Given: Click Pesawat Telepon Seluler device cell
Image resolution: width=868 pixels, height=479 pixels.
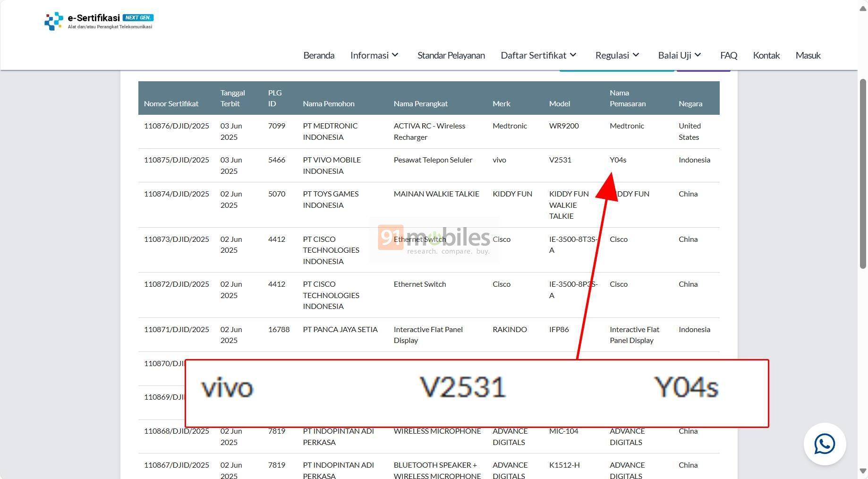Looking at the screenshot, I should click(433, 160).
